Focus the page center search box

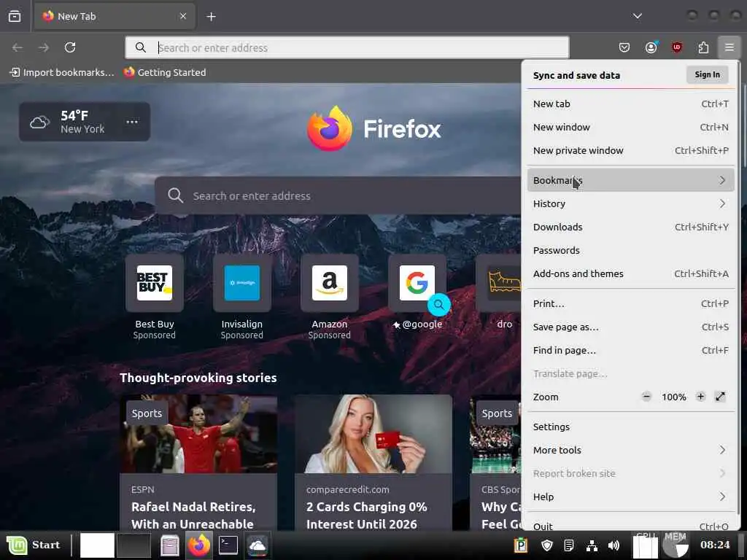pyautogui.click(x=337, y=195)
